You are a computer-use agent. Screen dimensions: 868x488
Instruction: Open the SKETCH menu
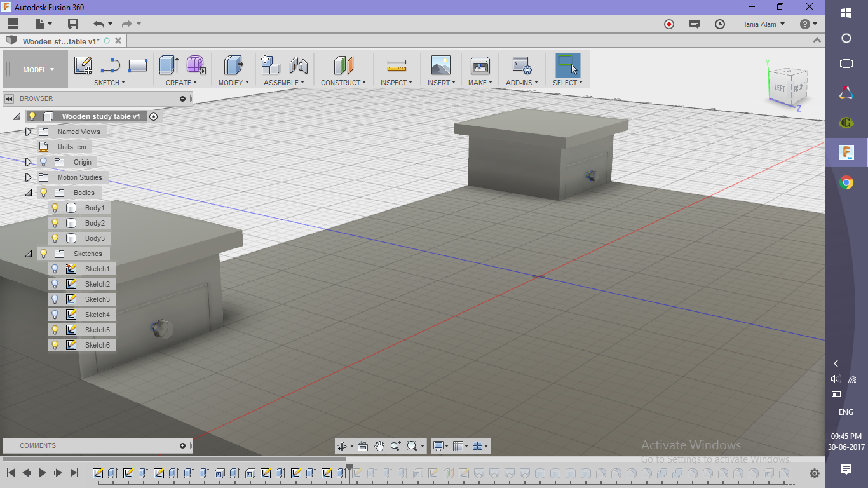109,83
